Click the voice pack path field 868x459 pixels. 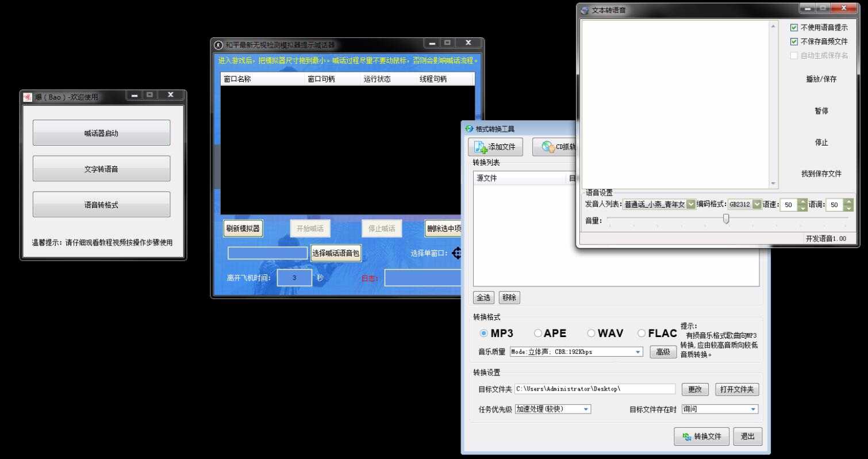(267, 253)
